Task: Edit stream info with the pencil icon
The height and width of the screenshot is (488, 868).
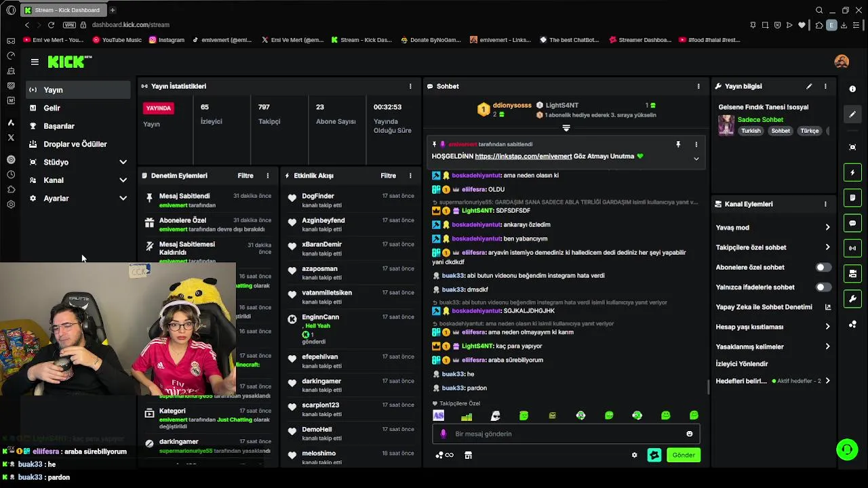Action: tap(809, 86)
